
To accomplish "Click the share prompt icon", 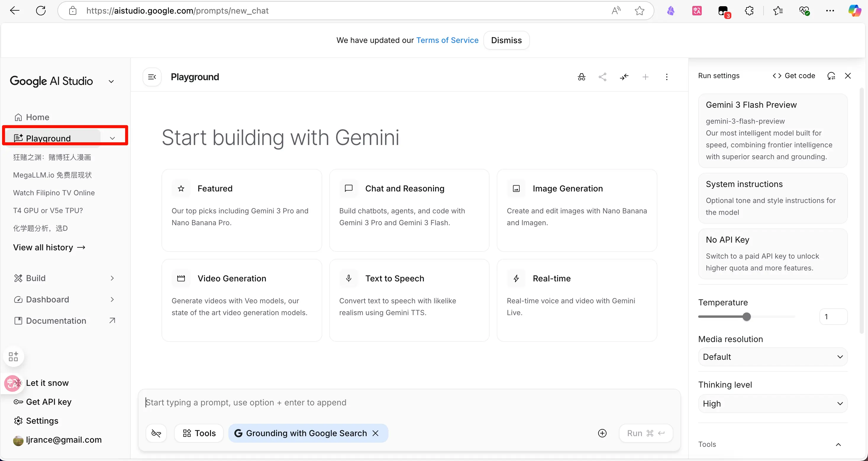I will [602, 77].
